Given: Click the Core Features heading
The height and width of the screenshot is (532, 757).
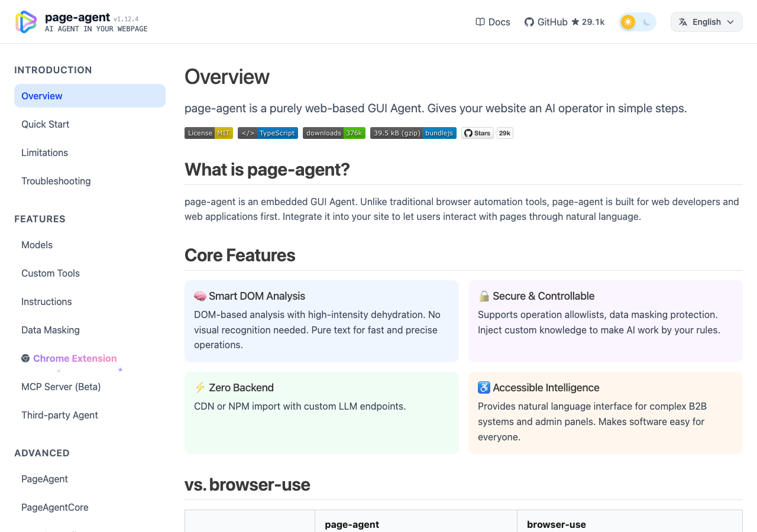Looking at the screenshot, I should pos(240,255).
